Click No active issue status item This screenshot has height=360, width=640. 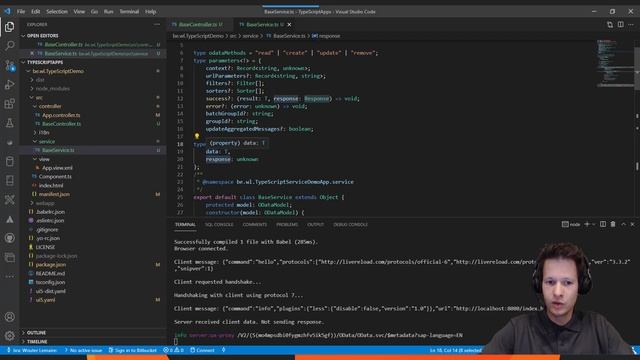click(x=83, y=350)
